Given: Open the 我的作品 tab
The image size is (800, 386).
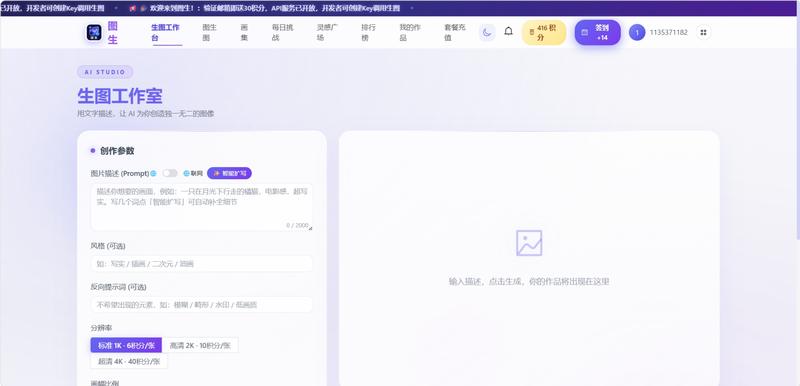Looking at the screenshot, I should (410, 32).
